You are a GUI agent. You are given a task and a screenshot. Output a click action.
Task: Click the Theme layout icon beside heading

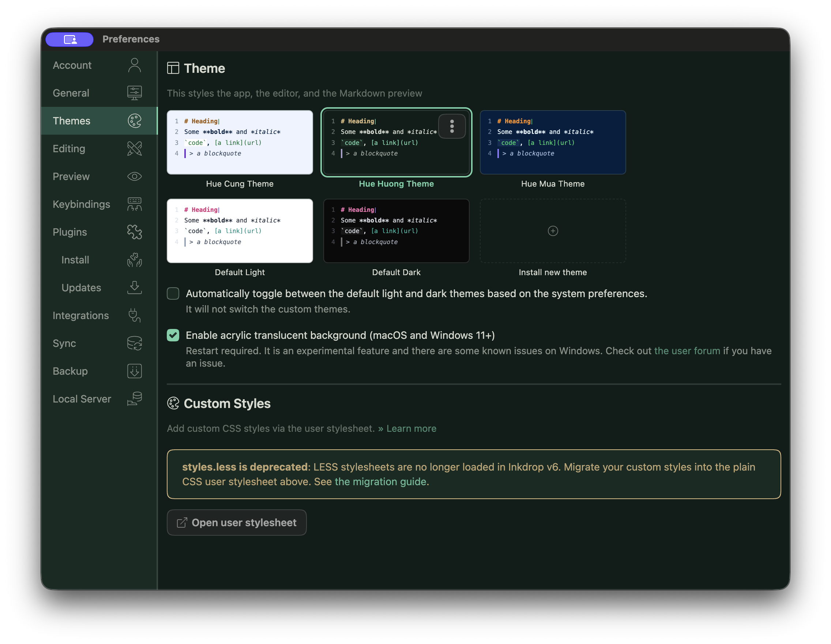tap(173, 68)
